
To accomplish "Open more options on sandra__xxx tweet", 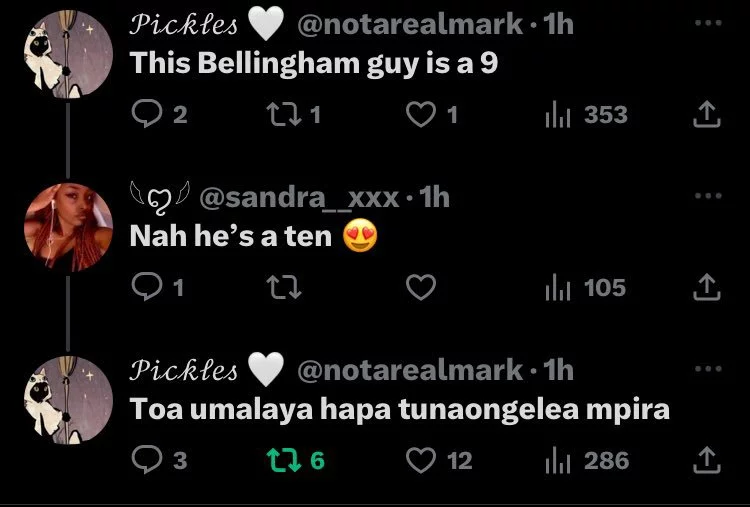I will click(707, 196).
